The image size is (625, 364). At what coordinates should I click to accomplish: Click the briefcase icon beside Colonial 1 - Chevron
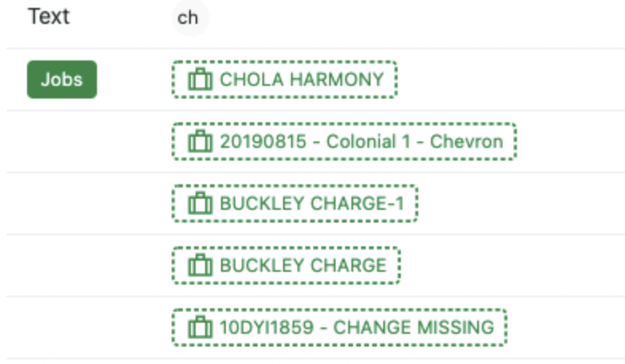200,141
